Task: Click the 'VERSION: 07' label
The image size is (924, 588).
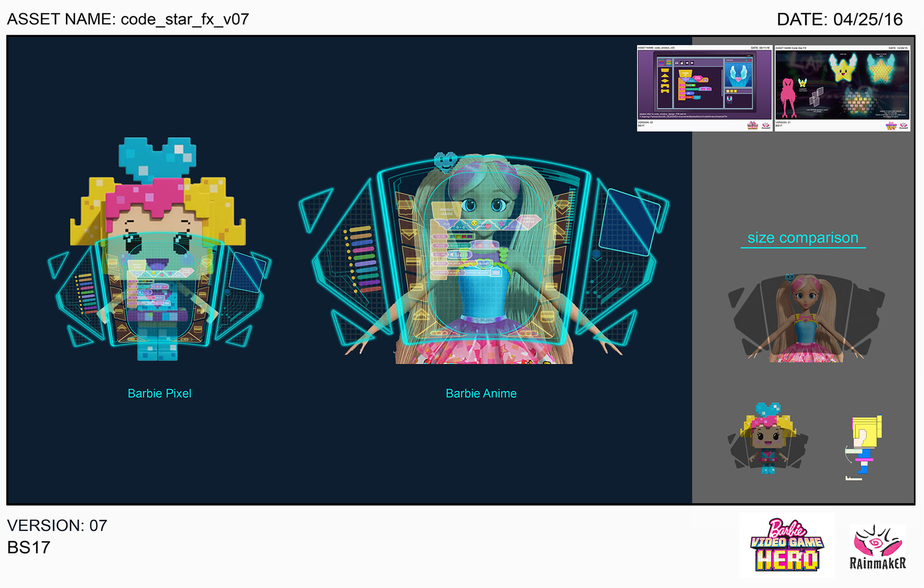Action: (x=57, y=526)
